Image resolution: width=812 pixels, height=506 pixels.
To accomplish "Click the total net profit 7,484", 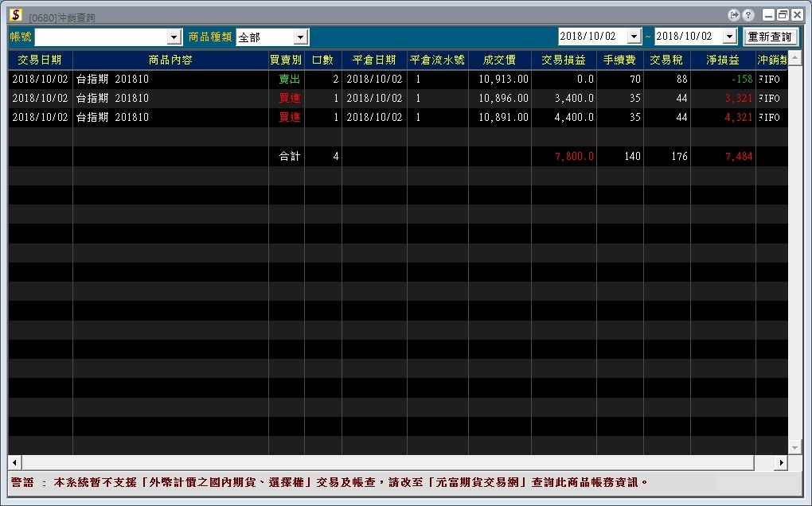I will point(739,156).
